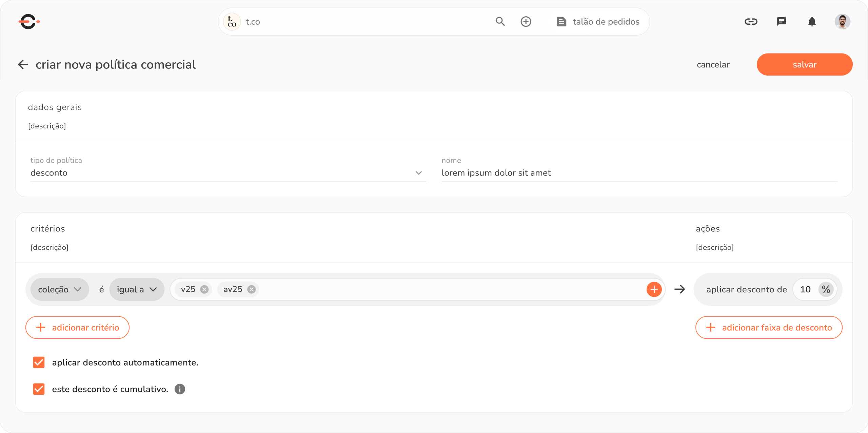Click orange plus to add collection value
Screen dimensions: 868x433
tap(654, 289)
